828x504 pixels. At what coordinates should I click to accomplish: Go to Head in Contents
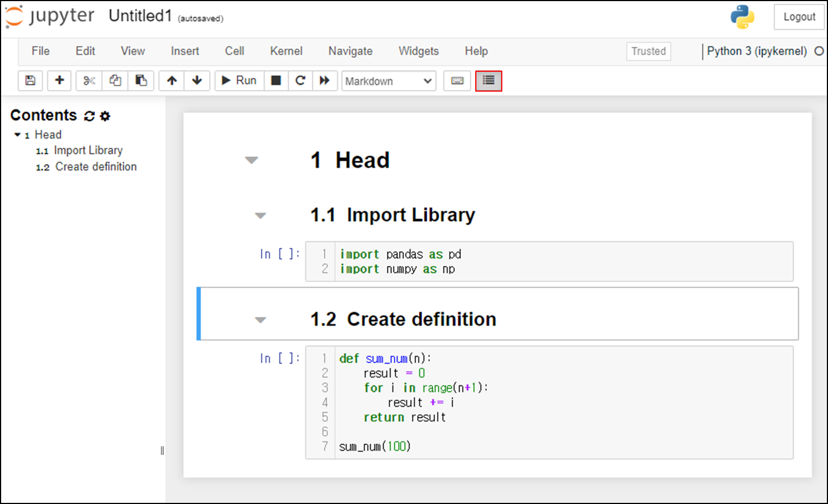click(48, 135)
